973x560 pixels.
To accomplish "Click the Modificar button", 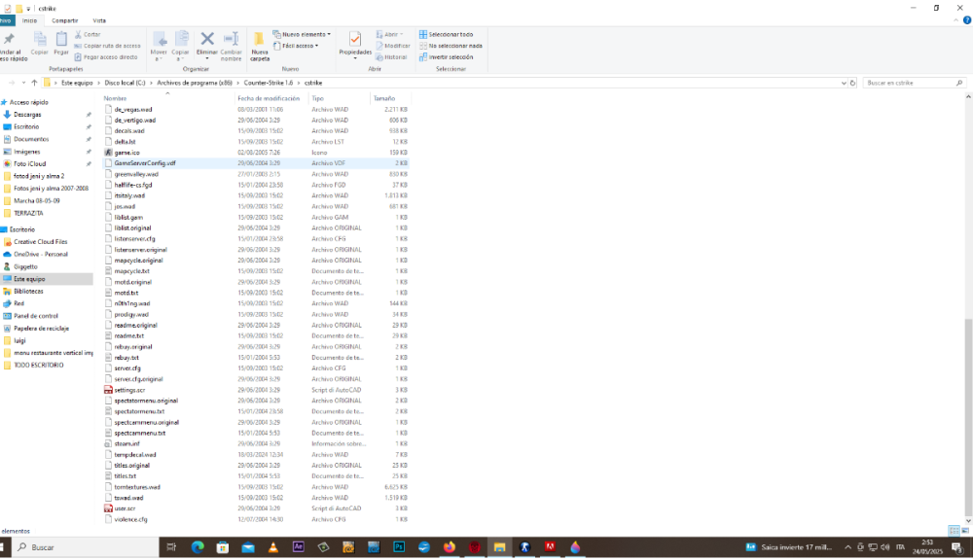I will pyautogui.click(x=393, y=46).
